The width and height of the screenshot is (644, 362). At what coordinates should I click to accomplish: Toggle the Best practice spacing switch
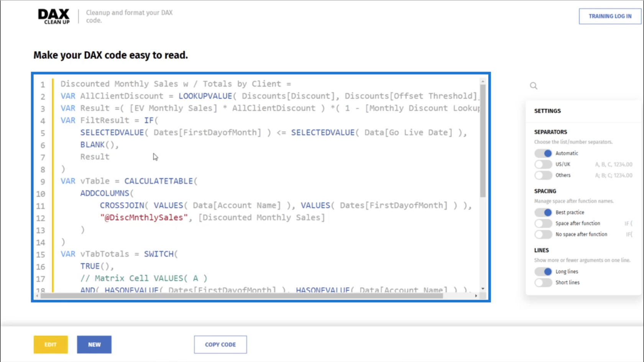point(543,212)
